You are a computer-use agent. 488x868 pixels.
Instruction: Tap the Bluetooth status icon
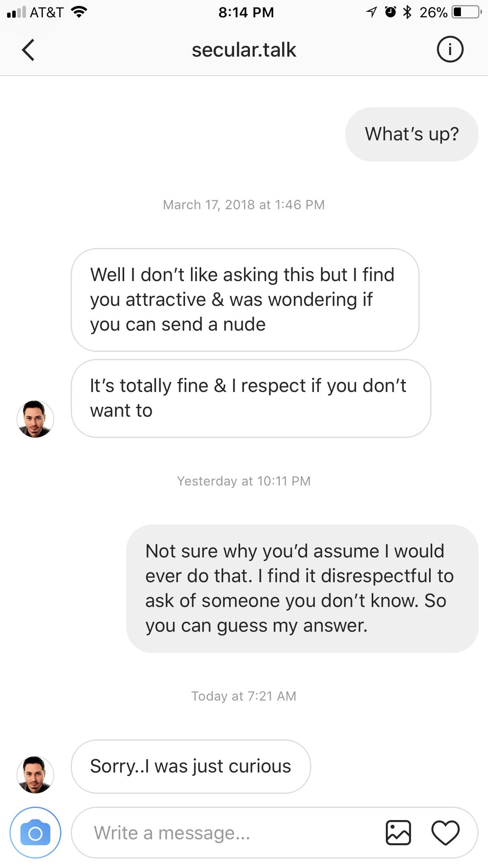coord(408,12)
